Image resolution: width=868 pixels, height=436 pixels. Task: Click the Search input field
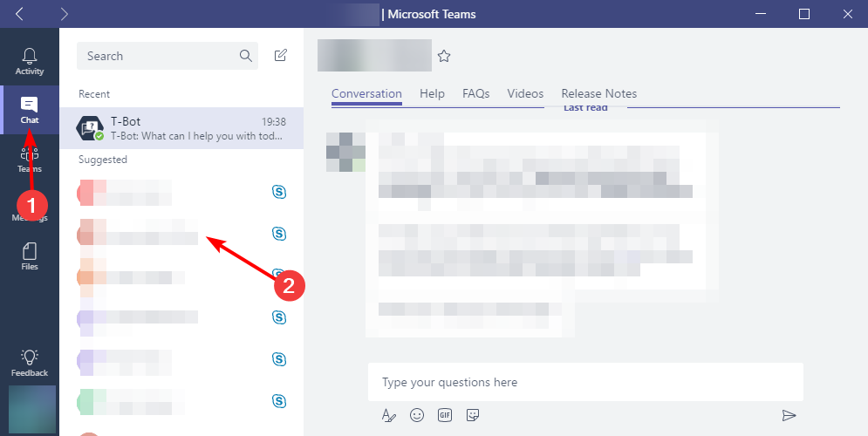coord(167,56)
